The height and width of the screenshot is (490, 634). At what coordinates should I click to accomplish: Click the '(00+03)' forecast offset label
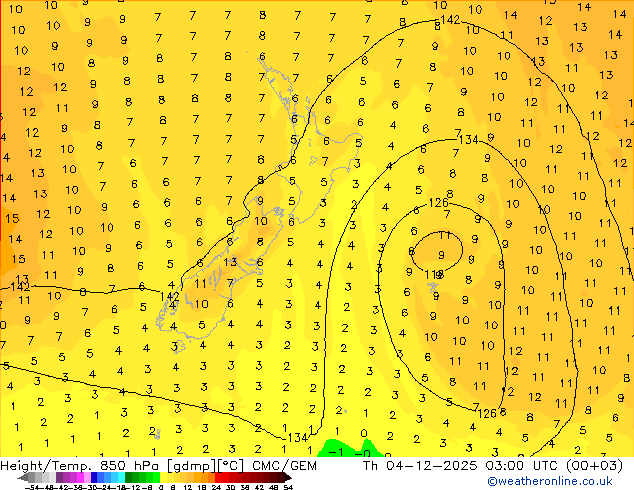coord(594,465)
